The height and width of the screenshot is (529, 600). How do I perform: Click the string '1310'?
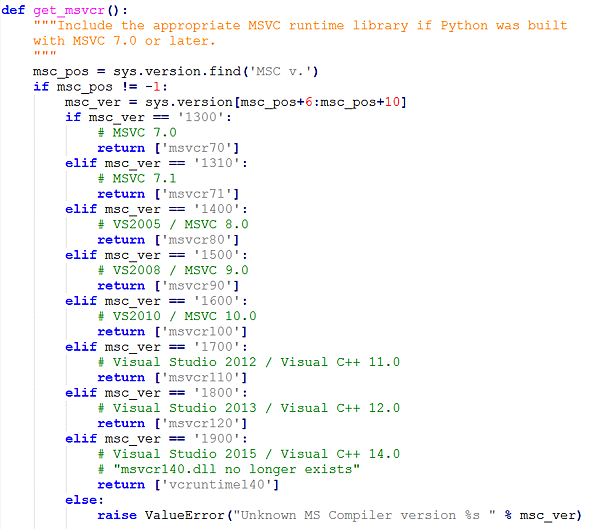[217, 163]
